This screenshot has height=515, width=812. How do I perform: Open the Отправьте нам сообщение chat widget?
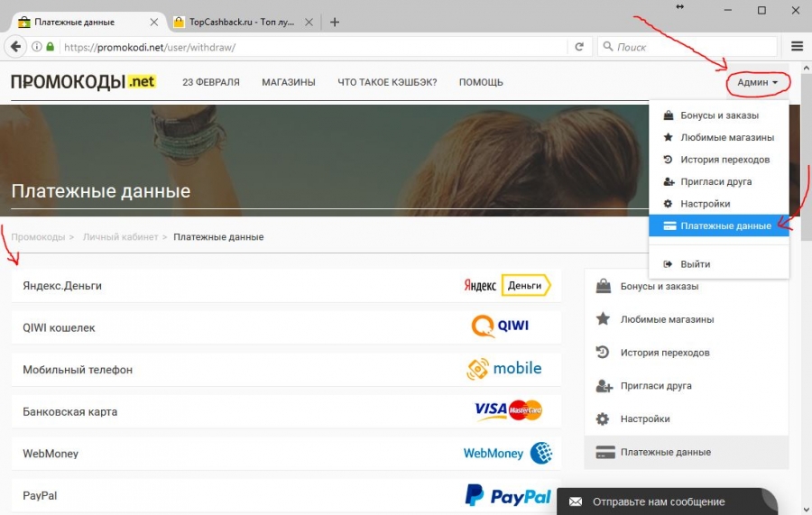[x=667, y=501]
